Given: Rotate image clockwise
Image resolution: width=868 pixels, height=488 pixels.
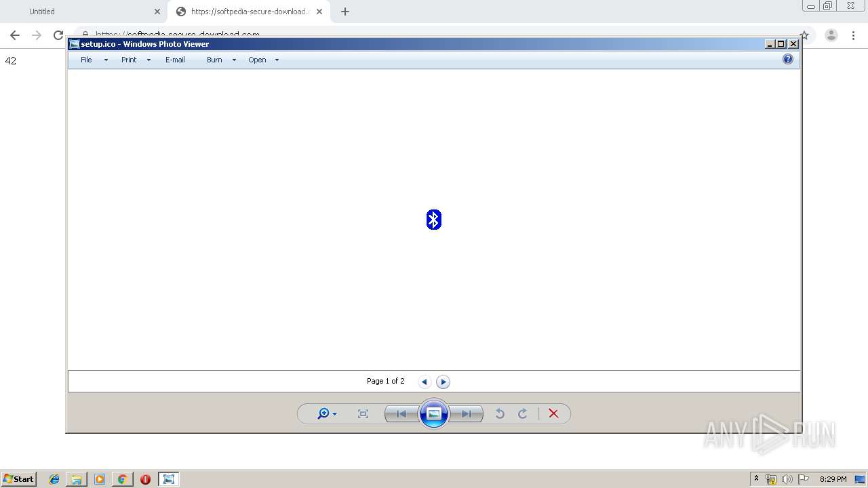Looking at the screenshot, I should [x=523, y=413].
